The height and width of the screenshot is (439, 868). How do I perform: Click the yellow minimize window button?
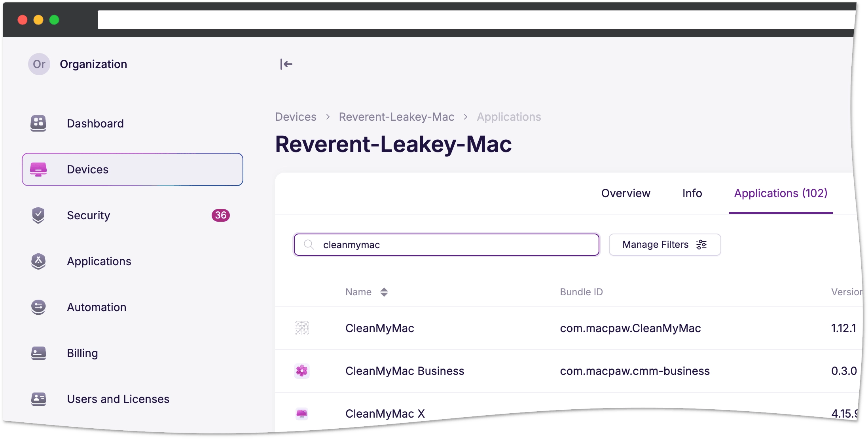38,20
